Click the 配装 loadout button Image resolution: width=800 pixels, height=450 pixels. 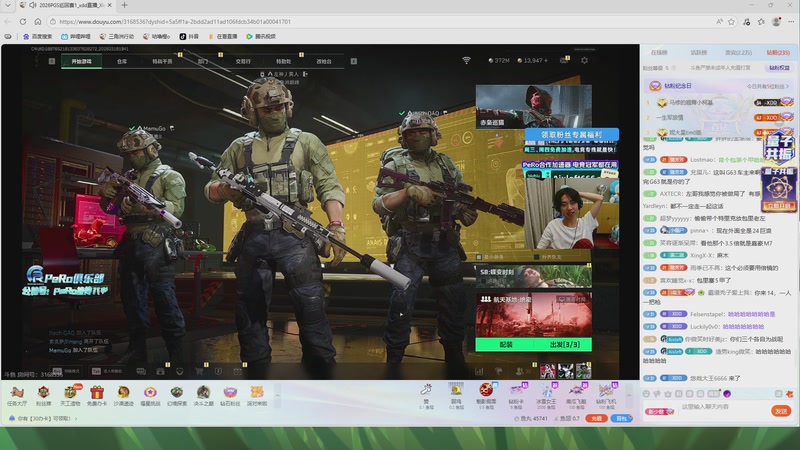click(506, 344)
